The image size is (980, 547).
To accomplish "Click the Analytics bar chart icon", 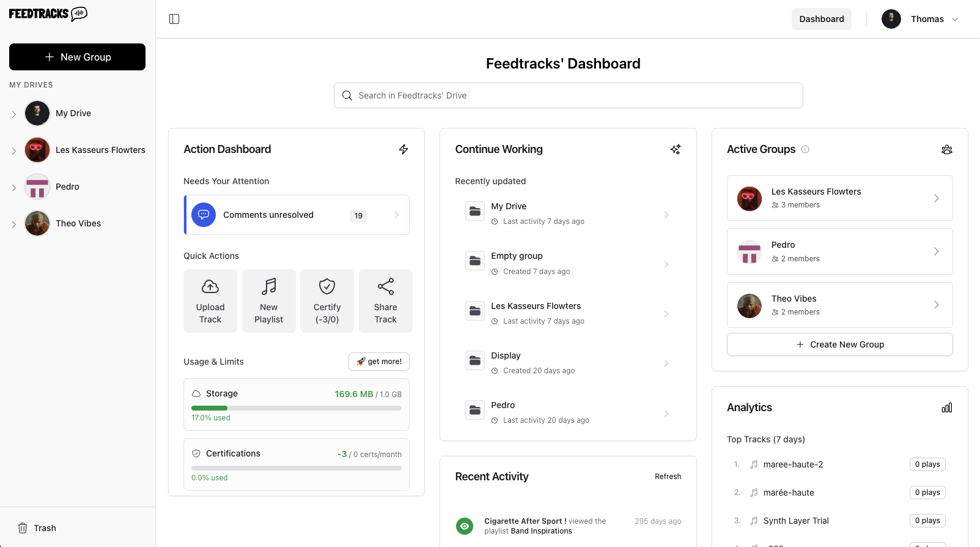I will pyautogui.click(x=947, y=407).
